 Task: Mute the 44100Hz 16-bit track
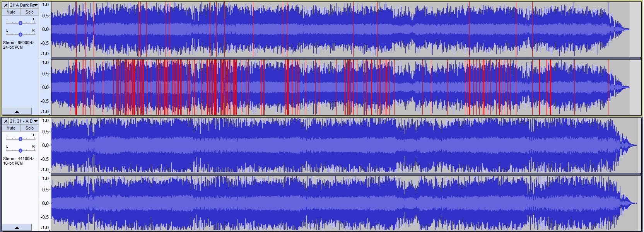11,128
